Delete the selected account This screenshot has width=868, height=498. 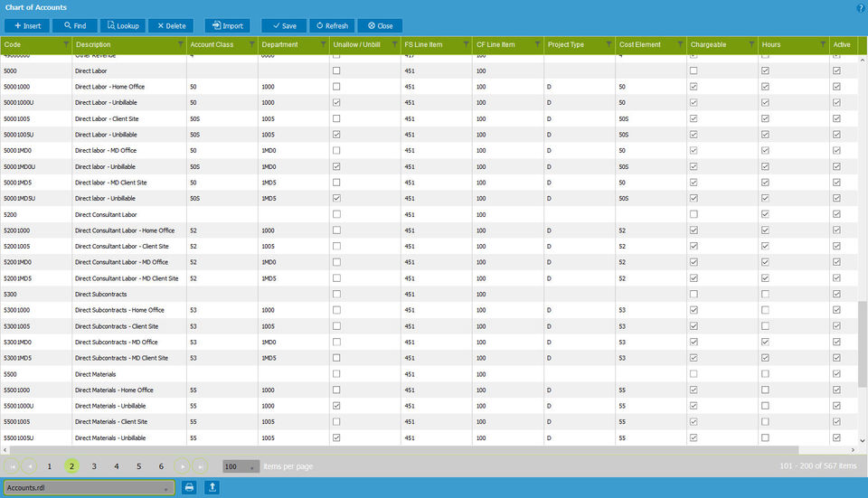(x=171, y=26)
